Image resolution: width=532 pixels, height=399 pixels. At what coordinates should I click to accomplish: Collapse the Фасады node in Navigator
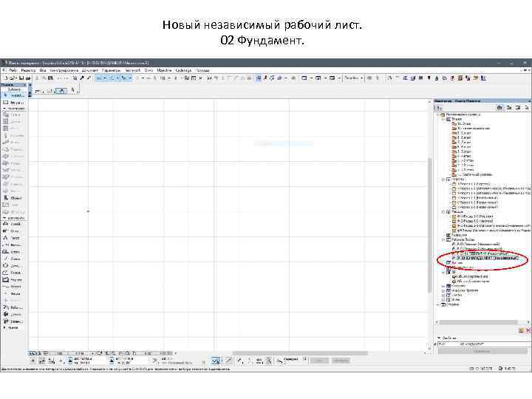point(443,212)
